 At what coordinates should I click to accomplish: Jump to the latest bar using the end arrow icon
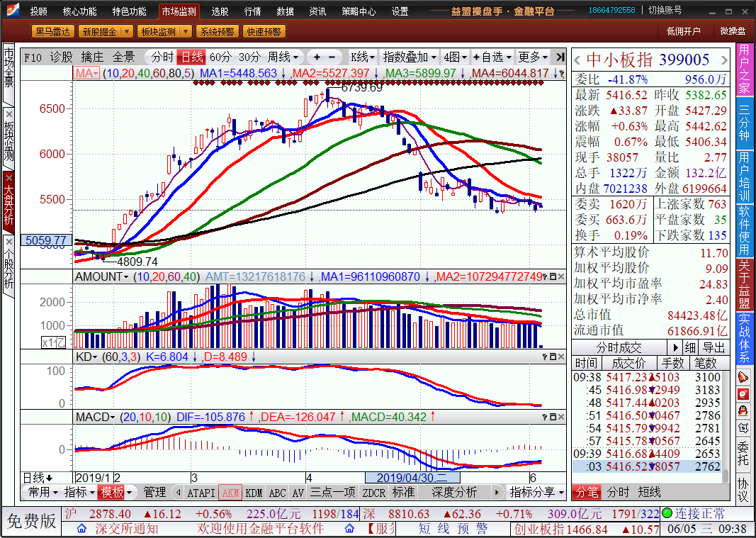[560, 57]
